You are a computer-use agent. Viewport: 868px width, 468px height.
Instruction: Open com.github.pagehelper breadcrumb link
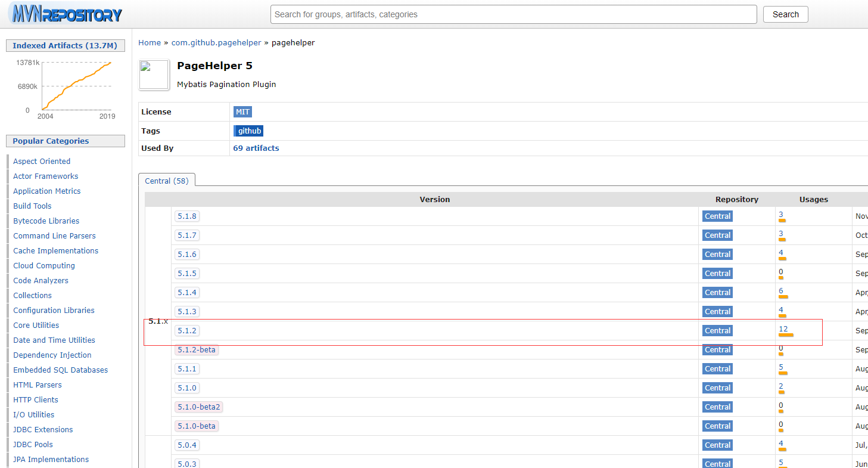(x=216, y=42)
